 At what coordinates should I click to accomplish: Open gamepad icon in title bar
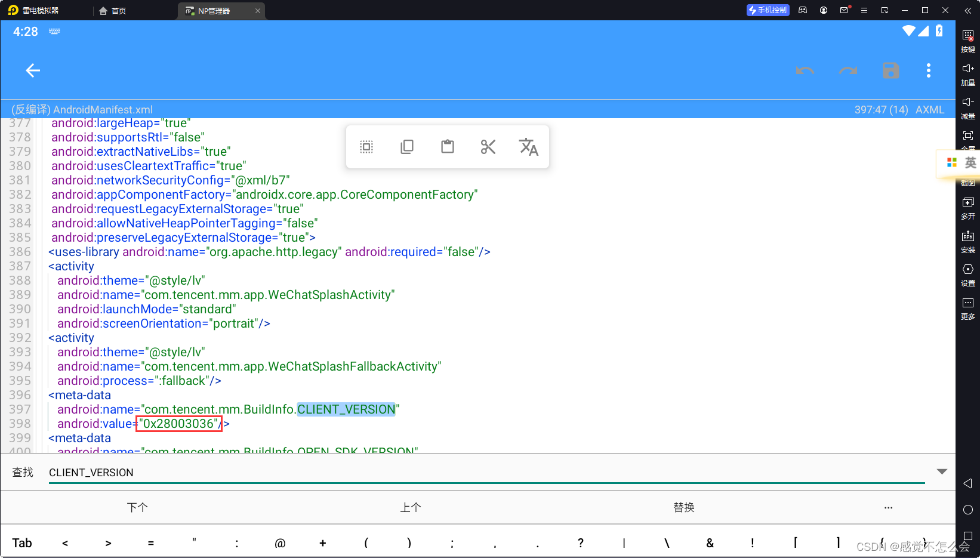pyautogui.click(x=803, y=10)
